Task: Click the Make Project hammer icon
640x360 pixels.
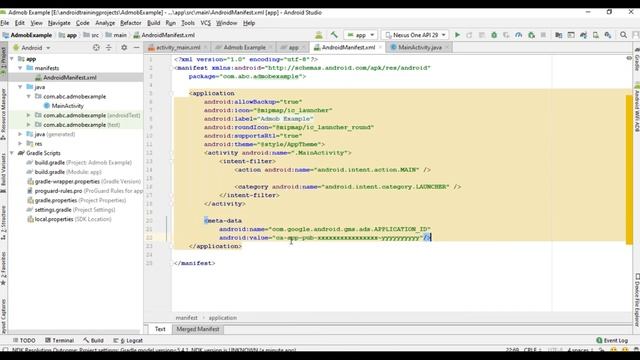Action: pyautogui.click(x=334, y=35)
